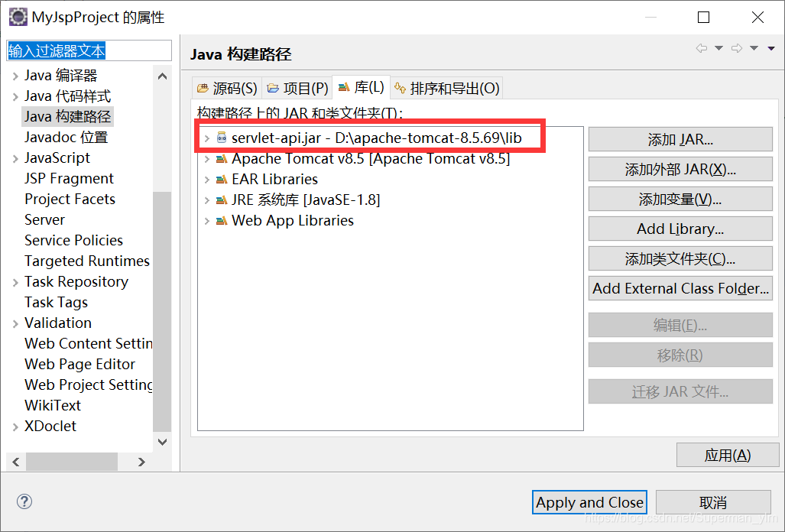
Task: Click the back navigation arrow at top right
Action: [x=702, y=48]
